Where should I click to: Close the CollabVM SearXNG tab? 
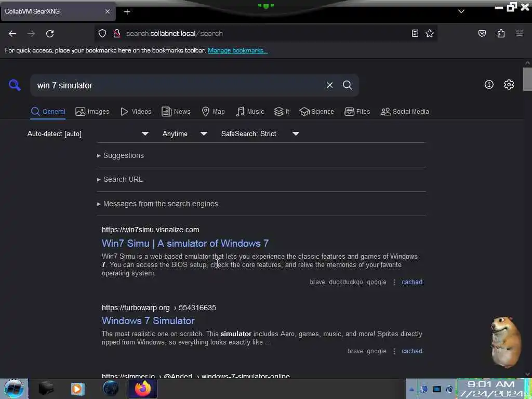coord(107,11)
